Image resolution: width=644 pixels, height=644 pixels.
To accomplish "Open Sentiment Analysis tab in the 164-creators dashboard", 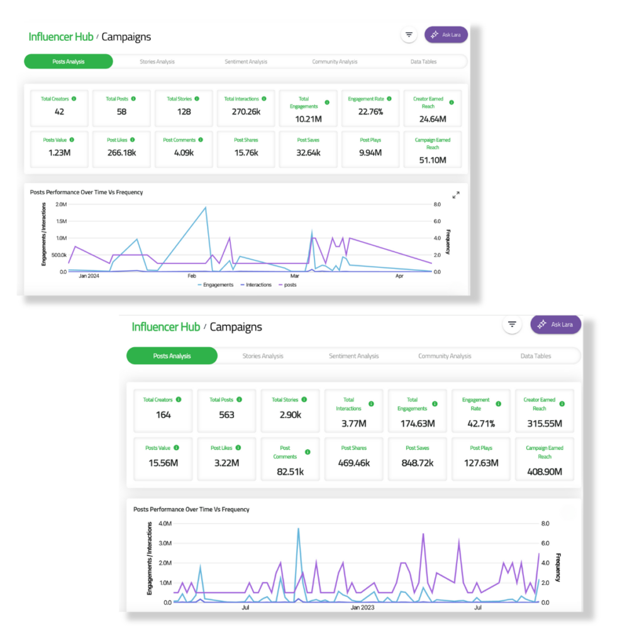I will (x=353, y=356).
